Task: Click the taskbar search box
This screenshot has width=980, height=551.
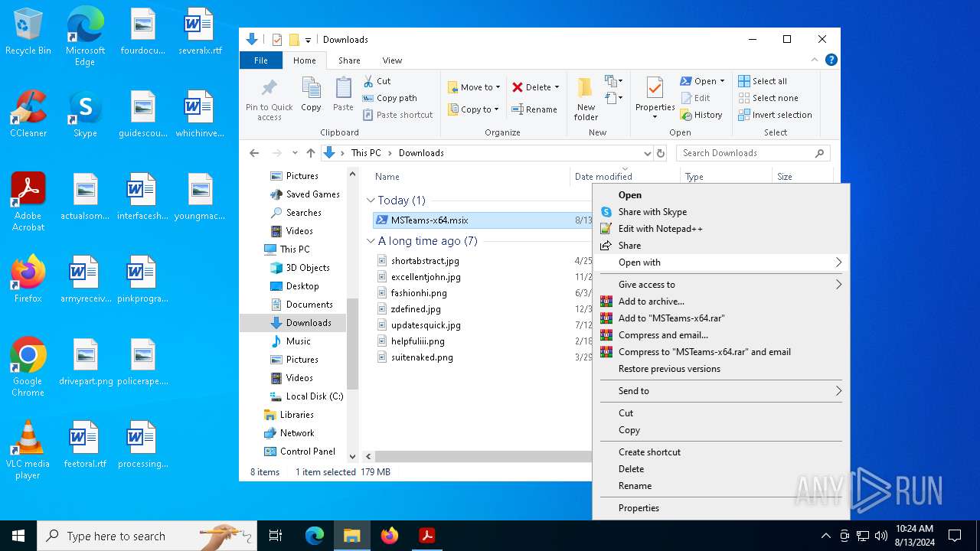Action: [x=147, y=536]
